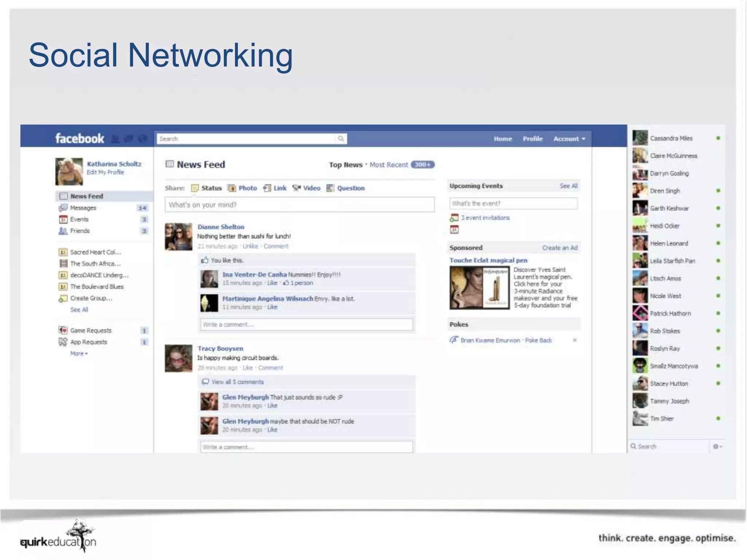Dismiss the poke from Brian Kwame Emurwon
Viewport: 747px width, 560px height.
coord(574,340)
